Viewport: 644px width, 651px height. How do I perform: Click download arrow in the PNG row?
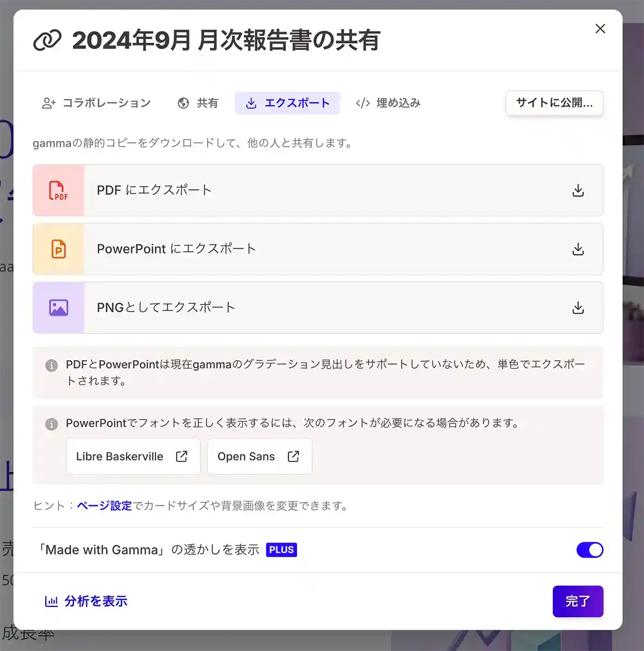coord(578,308)
